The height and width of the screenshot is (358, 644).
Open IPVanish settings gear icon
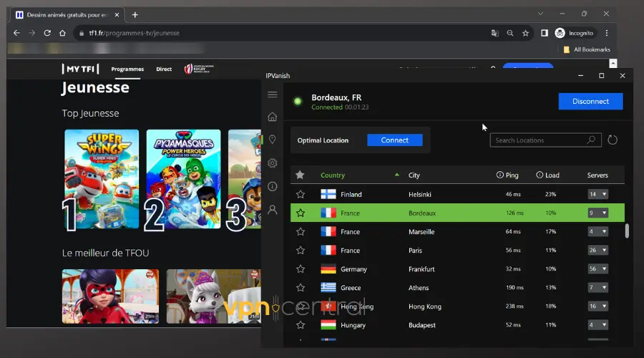(x=272, y=163)
